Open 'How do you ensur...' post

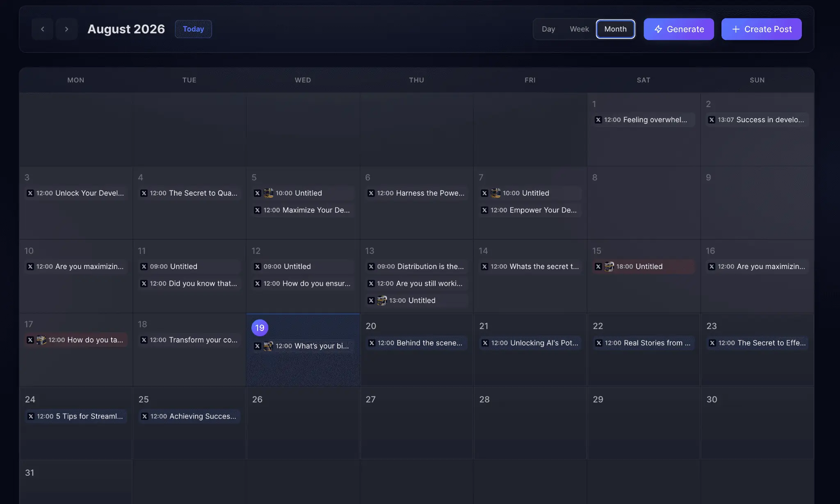[303, 283]
